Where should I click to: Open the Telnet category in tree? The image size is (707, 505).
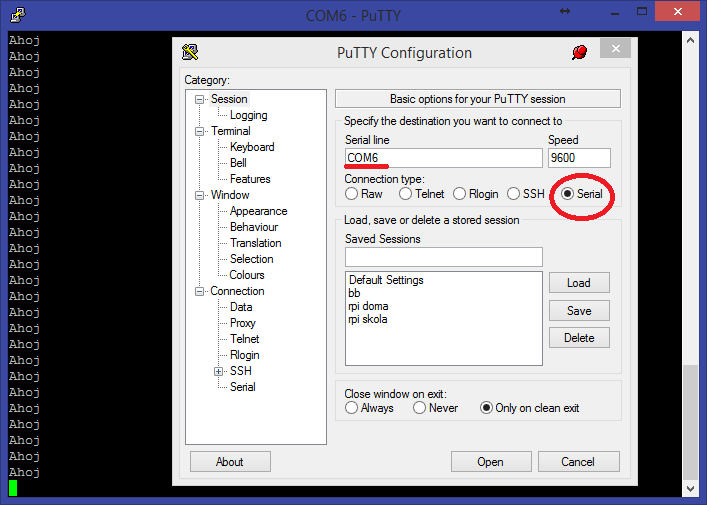click(244, 339)
